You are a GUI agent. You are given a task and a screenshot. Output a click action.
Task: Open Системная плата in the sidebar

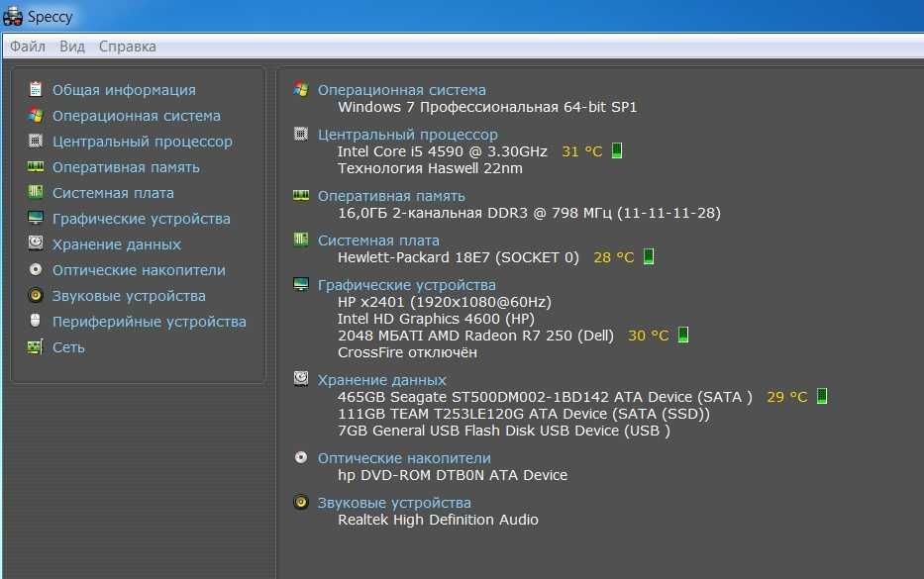[x=113, y=193]
